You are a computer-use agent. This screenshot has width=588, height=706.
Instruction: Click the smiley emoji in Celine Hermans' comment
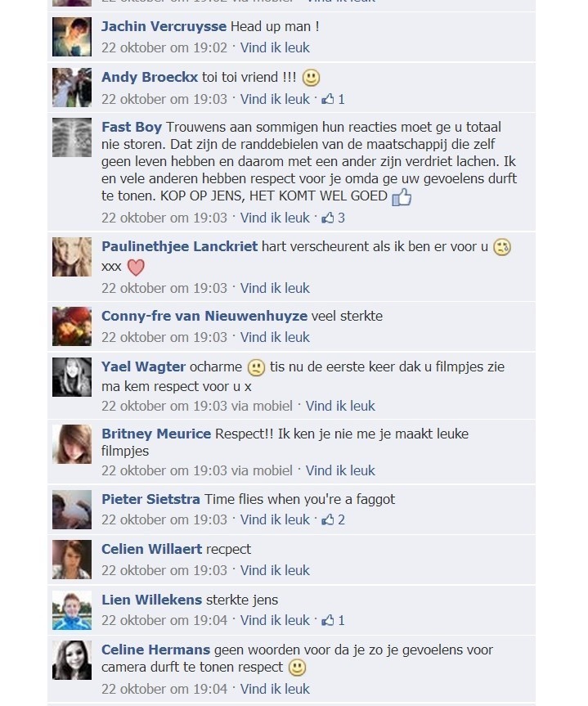click(x=297, y=668)
